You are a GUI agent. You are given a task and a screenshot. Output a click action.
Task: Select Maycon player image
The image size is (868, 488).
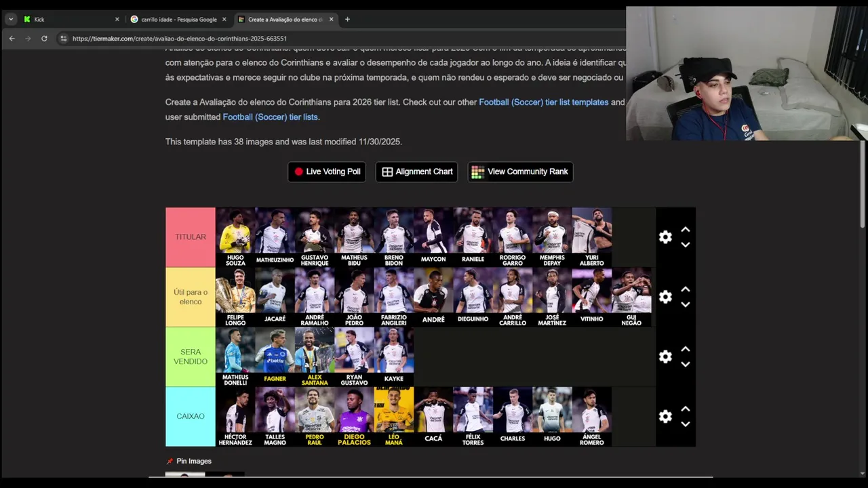[433, 237]
